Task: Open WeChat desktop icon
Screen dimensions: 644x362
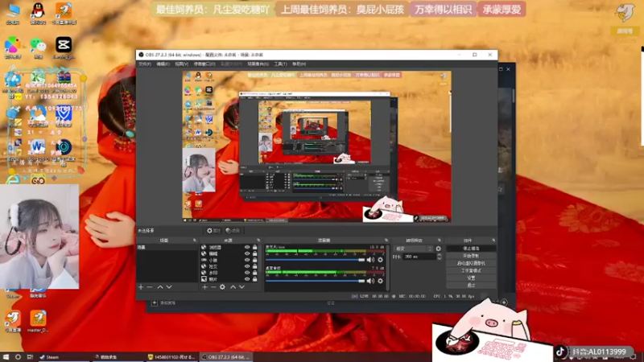Action: (38, 48)
